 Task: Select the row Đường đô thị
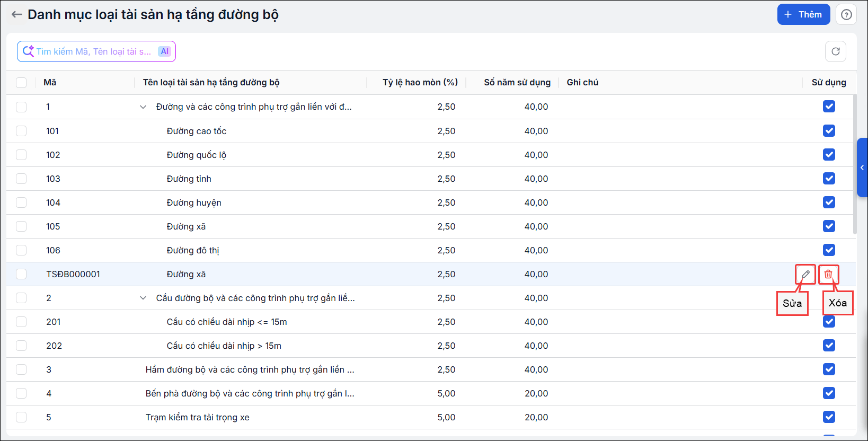(x=431, y=250)
